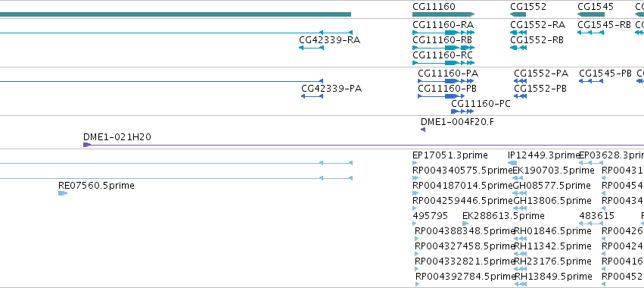Screen dimensions: 644x288
Task: Open EST RP004388348.5prime
Action: pos(465,231)
